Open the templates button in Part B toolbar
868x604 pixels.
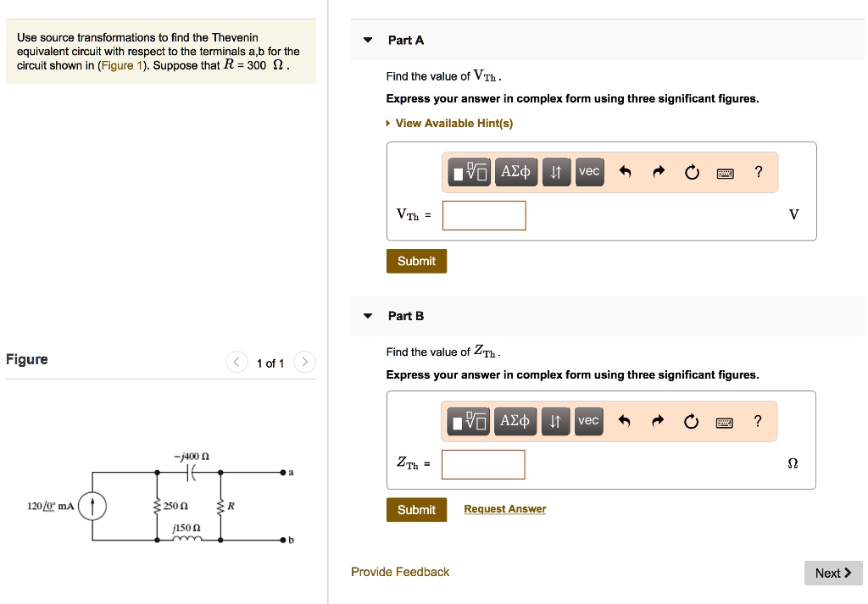coord(468,422)
